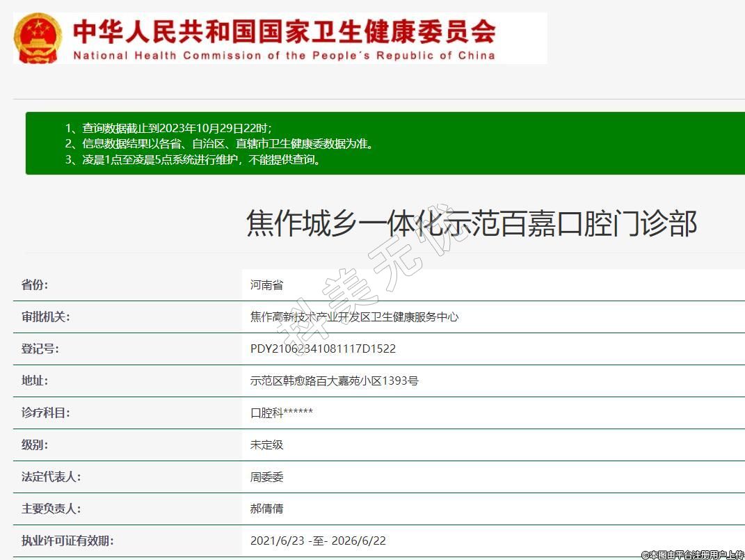Click the registration number PDY21062341081117D1522
745x560 pixels.
(x=323, y=349)
